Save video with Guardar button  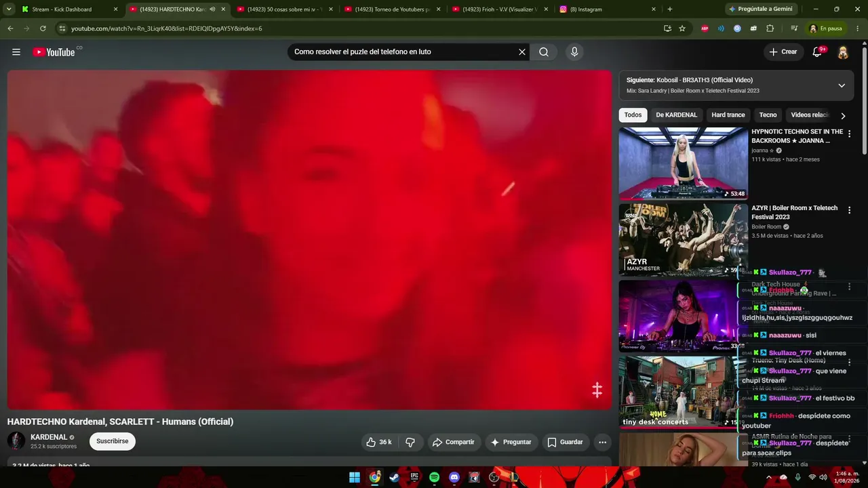(565, 442)
